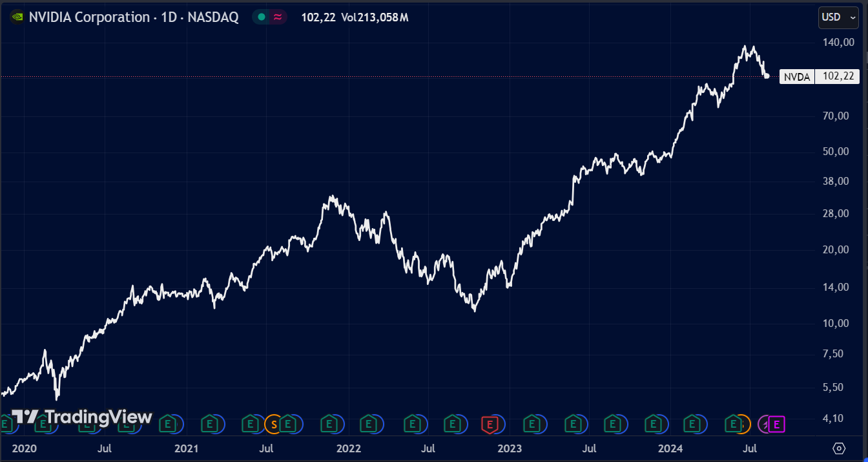Click the NVIDIA logo icon

(16, 17)
